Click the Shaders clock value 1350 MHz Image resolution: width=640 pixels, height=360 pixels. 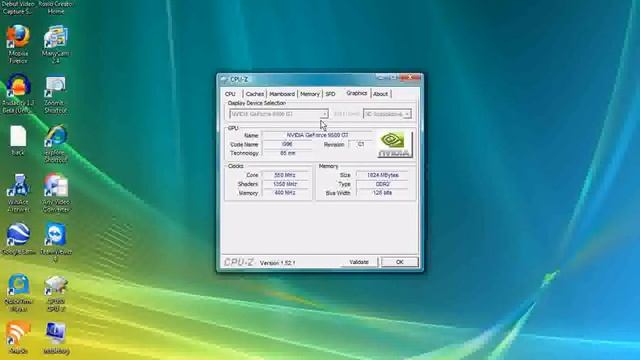pos(285,184)
